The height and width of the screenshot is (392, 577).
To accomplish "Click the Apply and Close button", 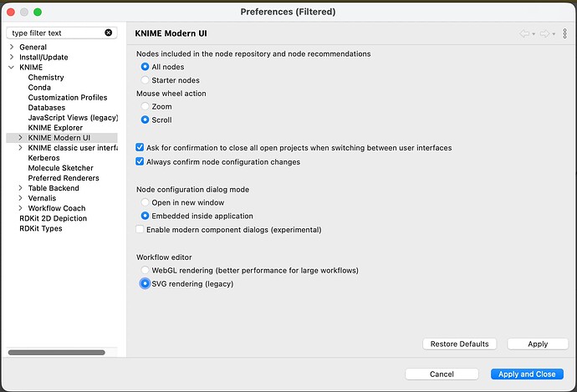I will point(528,374).
